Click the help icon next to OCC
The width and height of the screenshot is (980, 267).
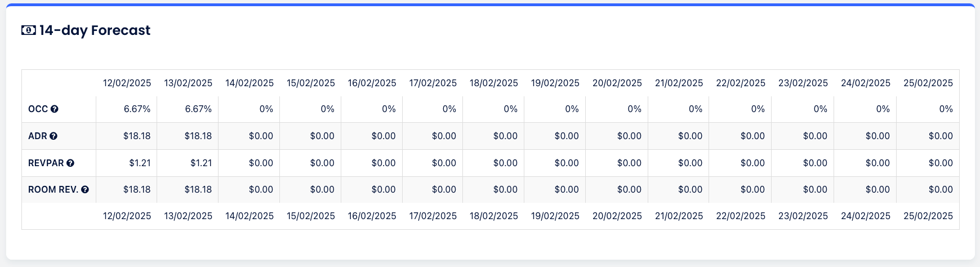coord(55,109)
